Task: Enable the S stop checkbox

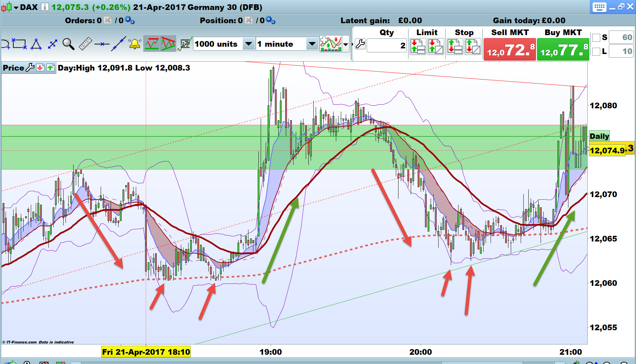Action: pos(596,37)
